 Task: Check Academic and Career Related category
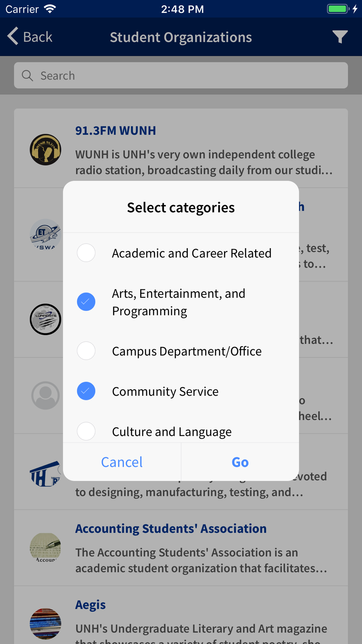point(86,252)
